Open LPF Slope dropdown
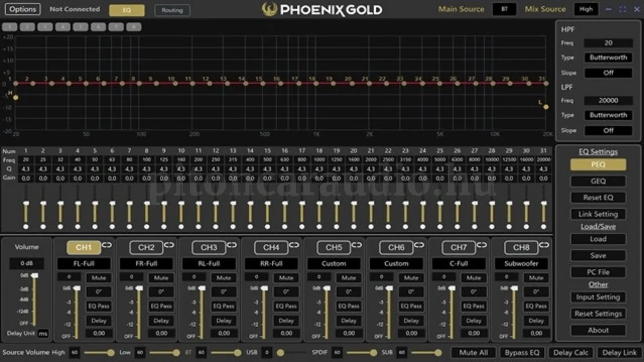 pyautogui.click(x=608, y=131)
